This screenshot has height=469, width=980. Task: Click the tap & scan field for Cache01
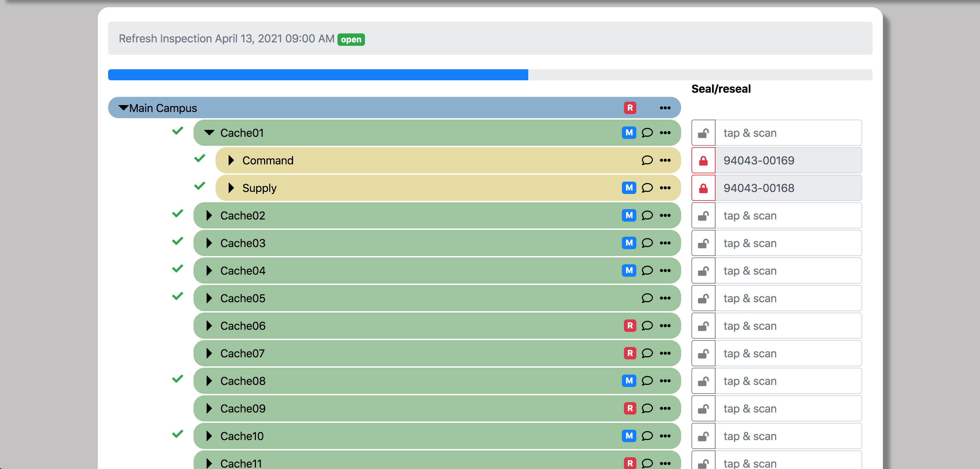click(788, 133)
